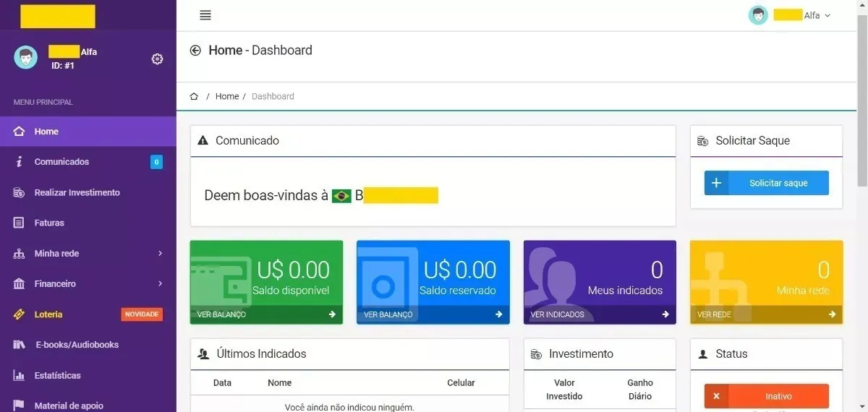The image size is (868, 412).
Task: Click the E-books books icon
Action: 20,345
